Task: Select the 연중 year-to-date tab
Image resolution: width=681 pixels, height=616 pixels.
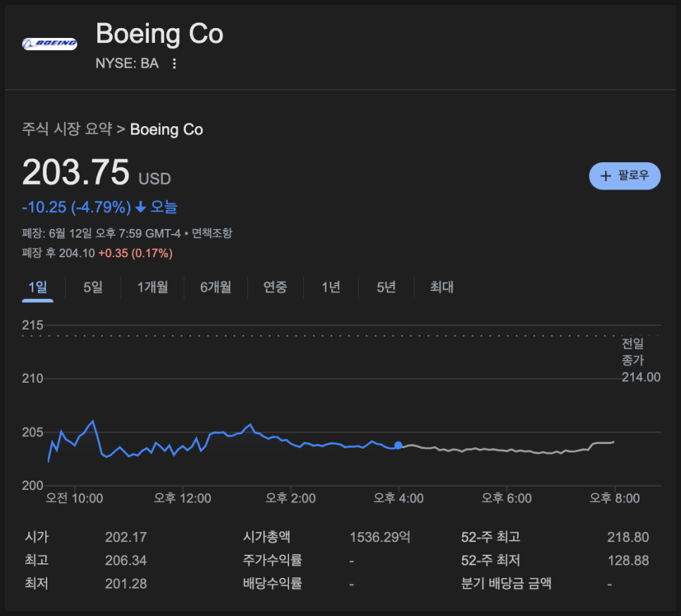Action: pos(276,287)
